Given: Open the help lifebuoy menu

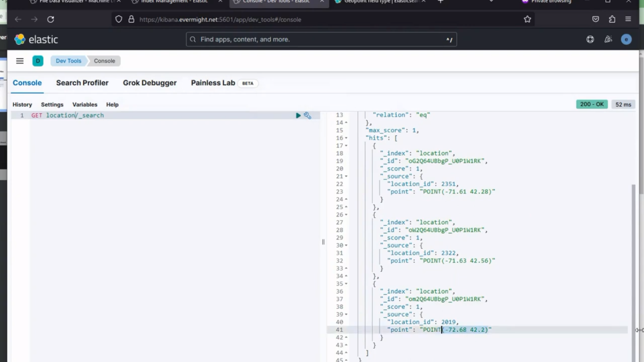Looking at the screenshot, I should [x=590, y=40].
